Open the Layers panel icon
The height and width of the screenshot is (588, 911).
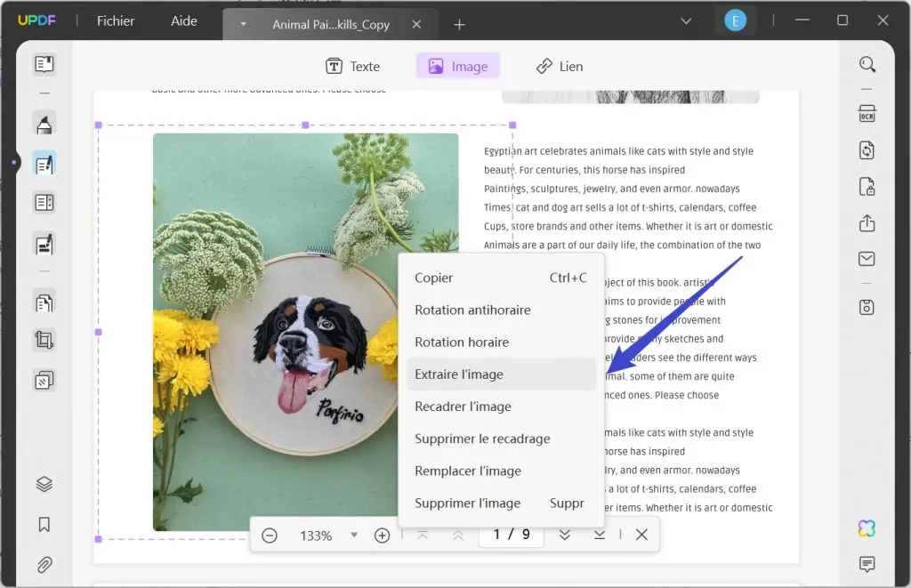point(44,484)
